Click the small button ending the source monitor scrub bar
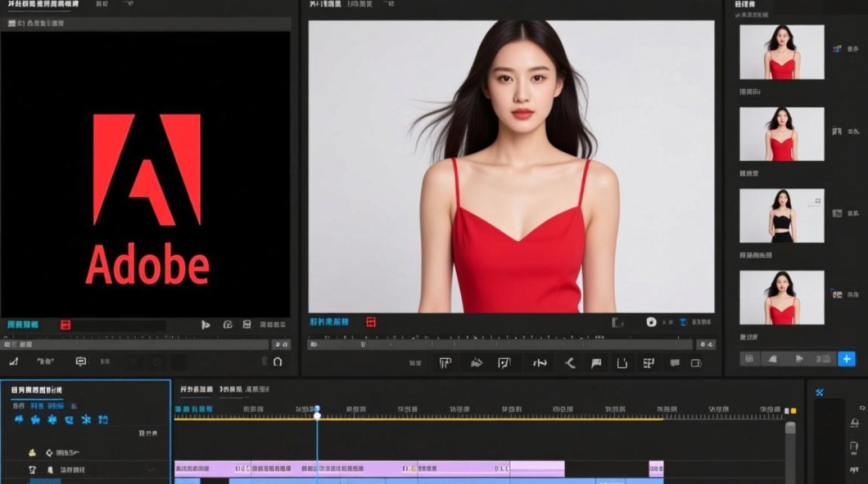868x484 pixels. pos(280,345)
